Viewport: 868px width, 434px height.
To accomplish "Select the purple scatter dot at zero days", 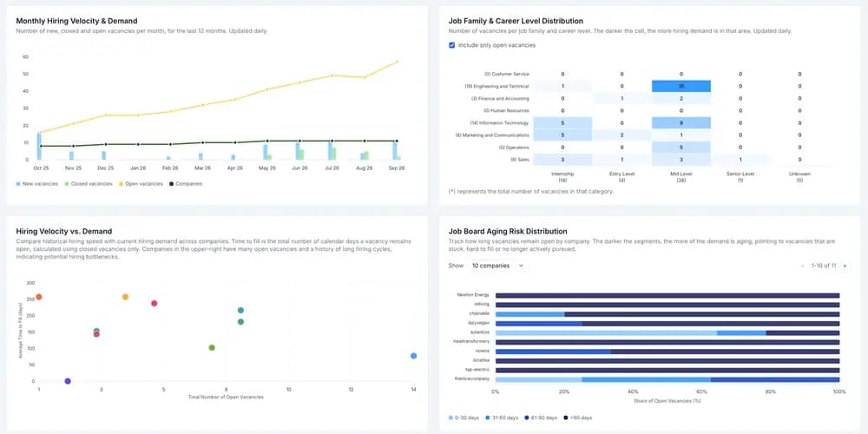I will point(68,381).
